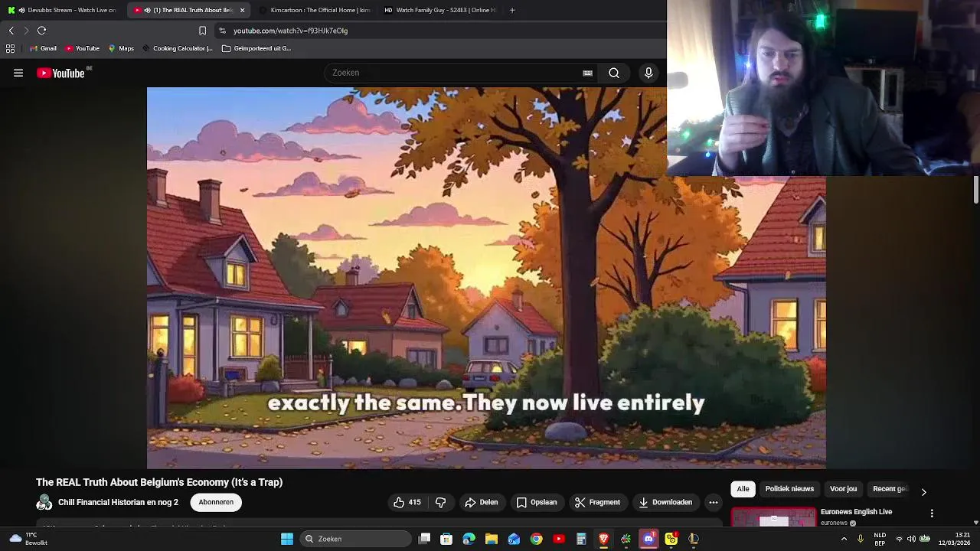The height and width of the screenshot is (551, 980).
Task: Select the Recent geüpload filter chip
Action: (890, 489)
